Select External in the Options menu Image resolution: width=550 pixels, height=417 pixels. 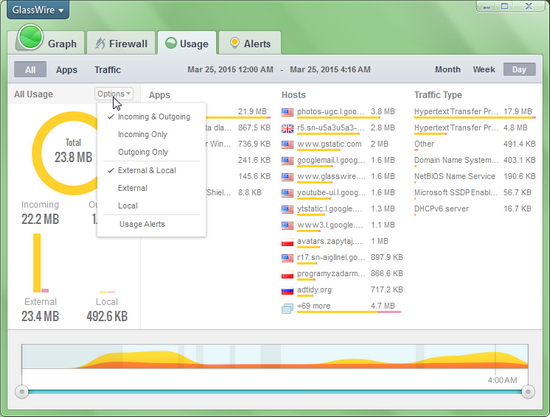[x=152, y=188]
